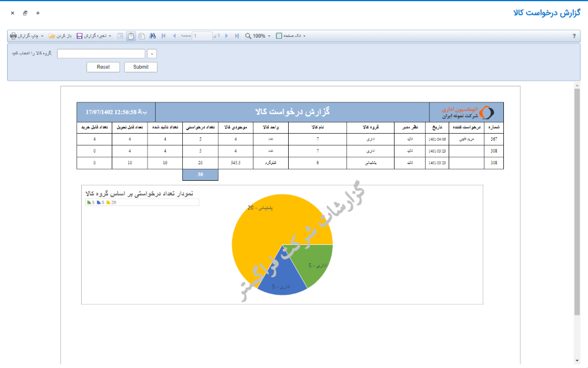The height and width of the screenshot is (368, 588).
Task: Click the zoom magnifier icon
Action: (248, 35)
